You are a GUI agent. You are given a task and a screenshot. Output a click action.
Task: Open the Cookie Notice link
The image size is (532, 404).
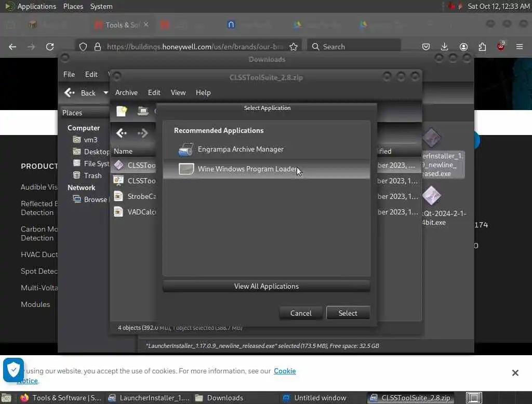[x=285, y=371]
